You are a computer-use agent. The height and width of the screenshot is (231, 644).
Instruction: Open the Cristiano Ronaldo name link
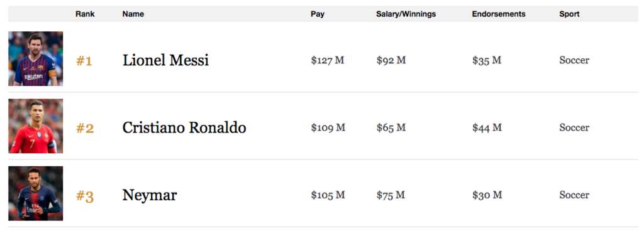click(184, 127)
